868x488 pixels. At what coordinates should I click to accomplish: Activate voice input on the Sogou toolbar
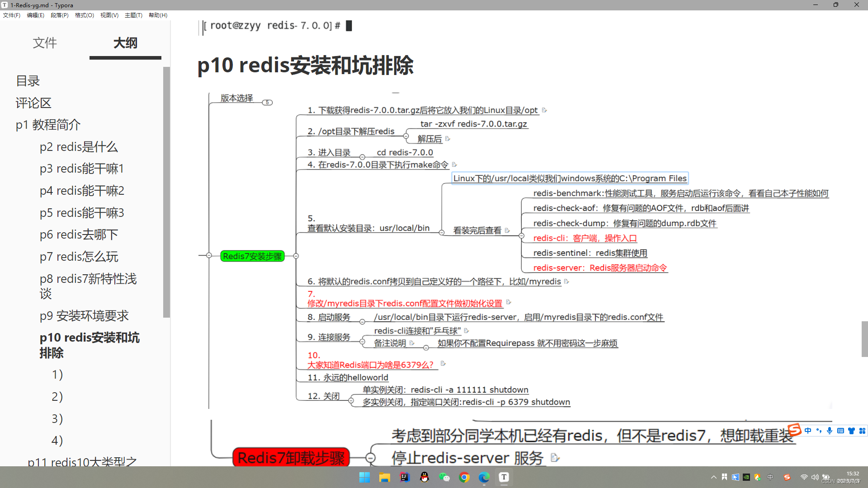tap(830, 431)
